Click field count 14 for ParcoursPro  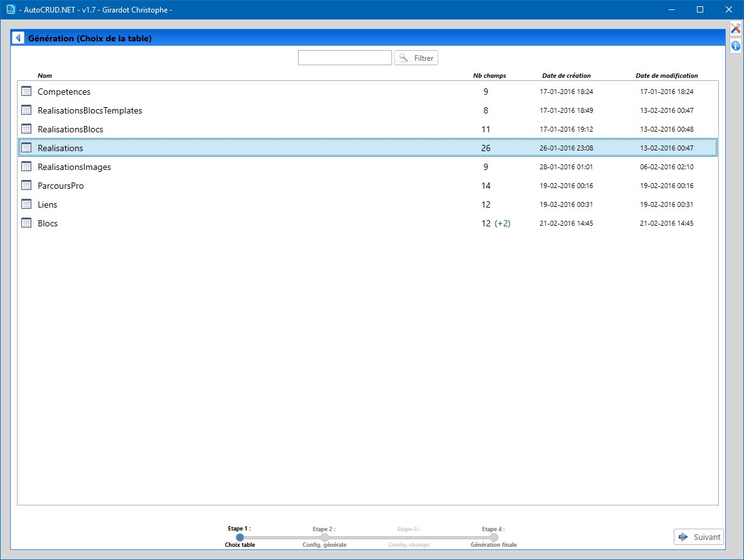[x=486, y=186]
